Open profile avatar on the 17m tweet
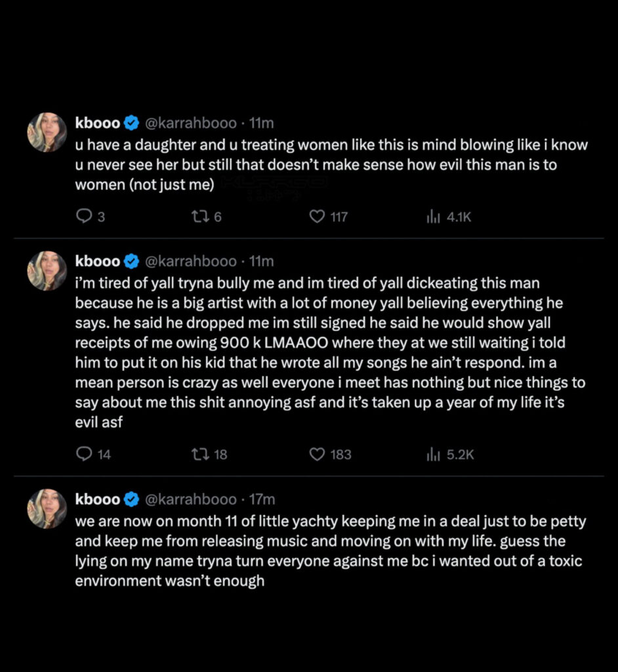The width and height of the screenshot is (618, 672). click(47, 509)
